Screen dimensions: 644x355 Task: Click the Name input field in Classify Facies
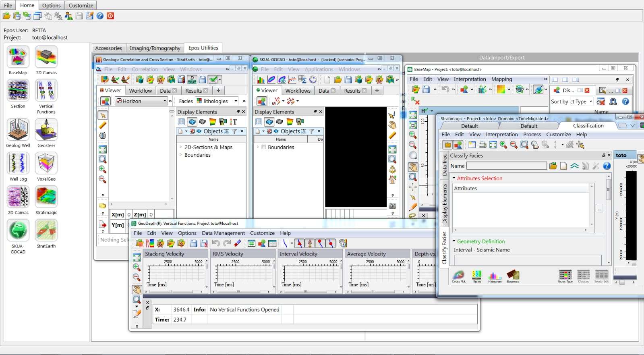(x=506, y=166)
